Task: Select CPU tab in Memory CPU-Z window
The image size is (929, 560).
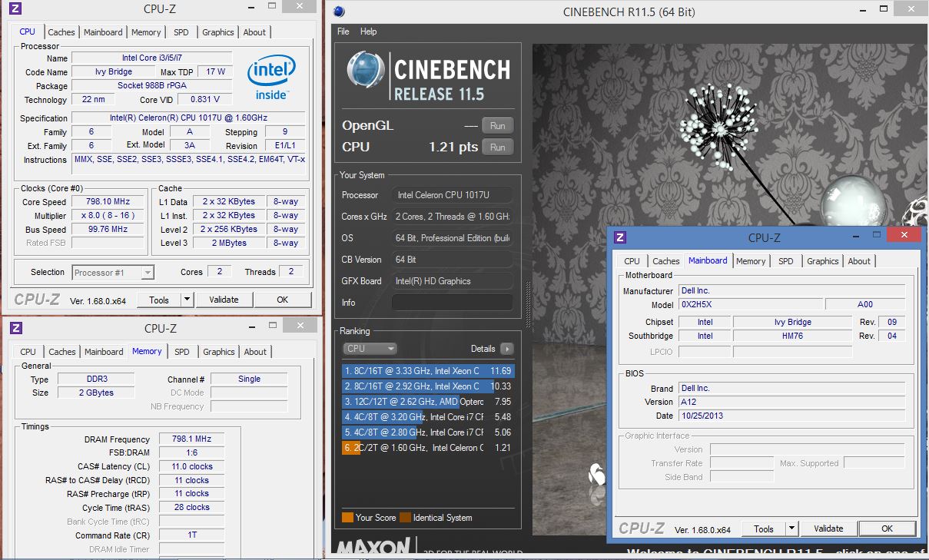Action: click(x=28, y=352)
